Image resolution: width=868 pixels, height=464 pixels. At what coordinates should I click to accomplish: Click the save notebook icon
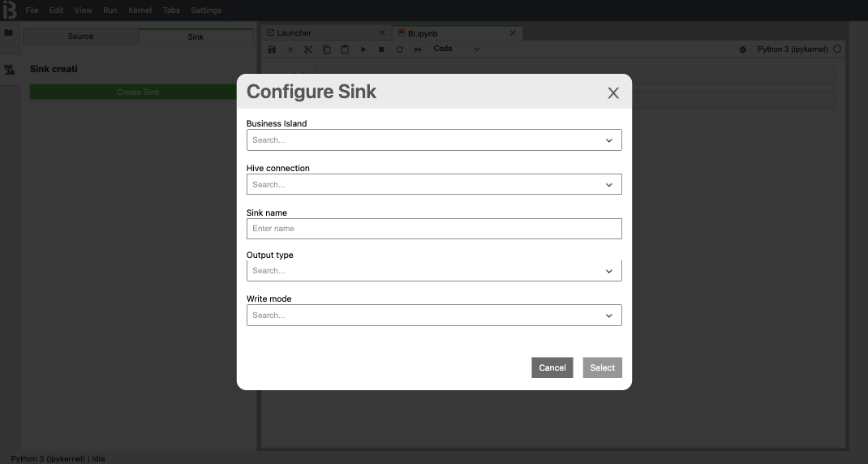coord(272,49)
